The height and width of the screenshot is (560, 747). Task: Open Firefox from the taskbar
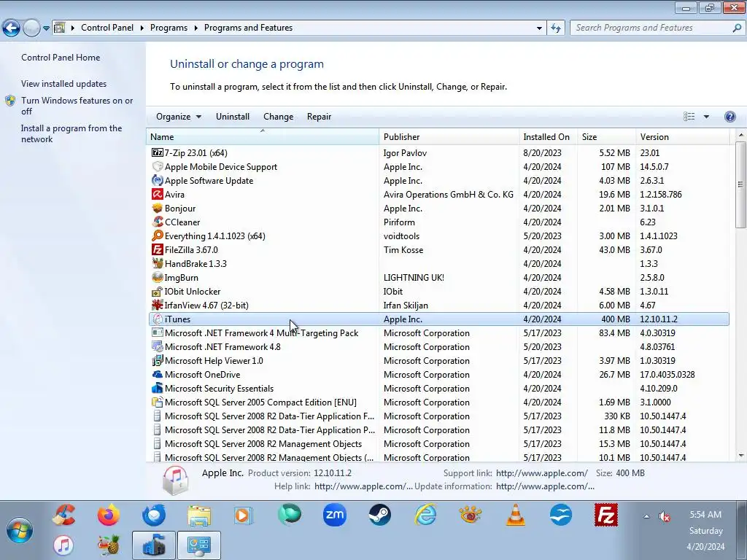point(109,515)
